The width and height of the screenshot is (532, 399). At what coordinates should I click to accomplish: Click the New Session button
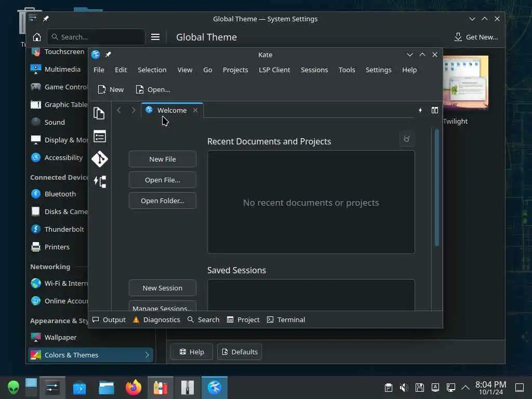coord(163,288)
